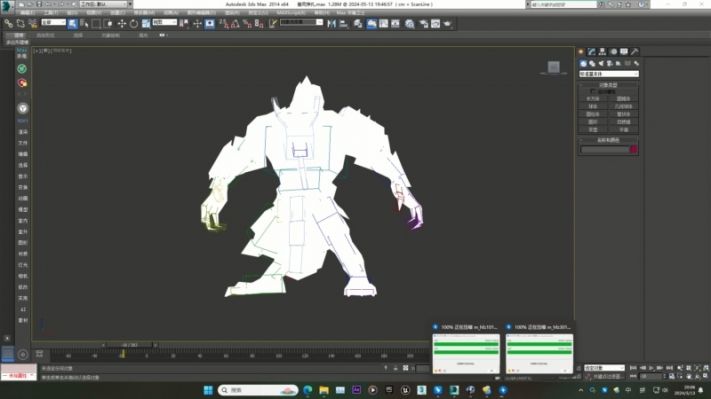Click the object color swatch

[633, 149]
